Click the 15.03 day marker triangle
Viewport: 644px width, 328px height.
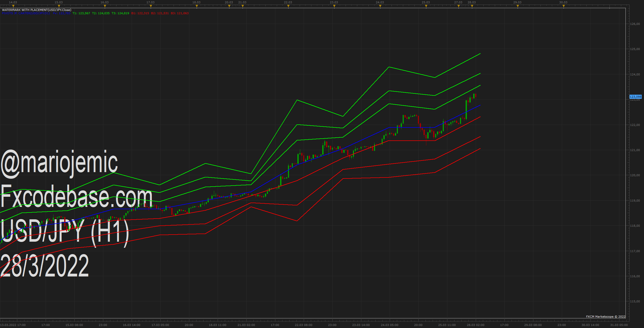pos(59,6)
